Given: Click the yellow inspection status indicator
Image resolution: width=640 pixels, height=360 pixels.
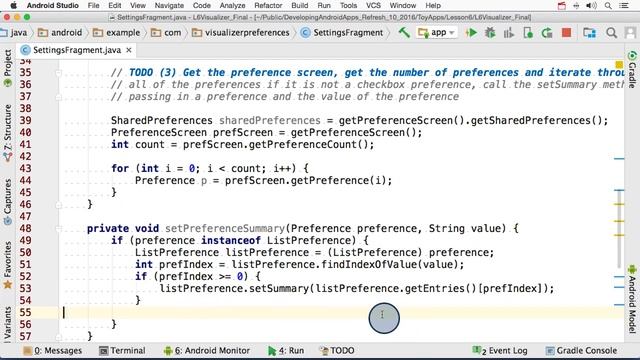Looking at the screenshot, I should point(619,65).
